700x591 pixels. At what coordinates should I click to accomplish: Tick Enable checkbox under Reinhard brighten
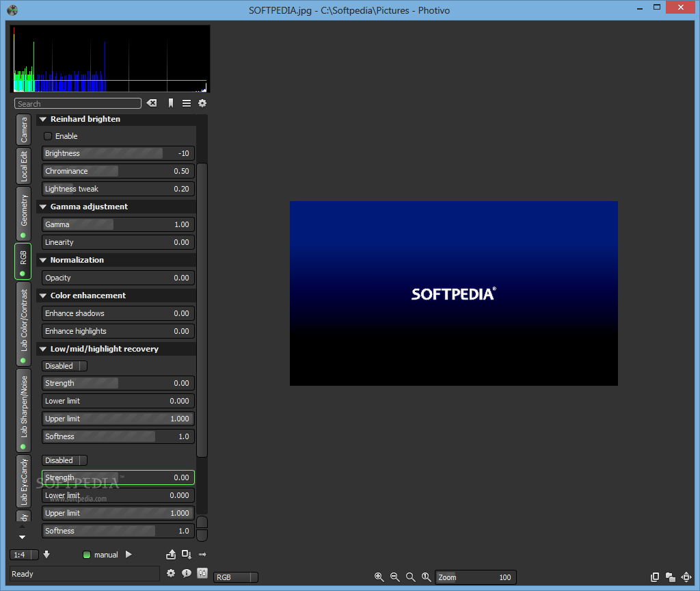(x=48, y=136)
